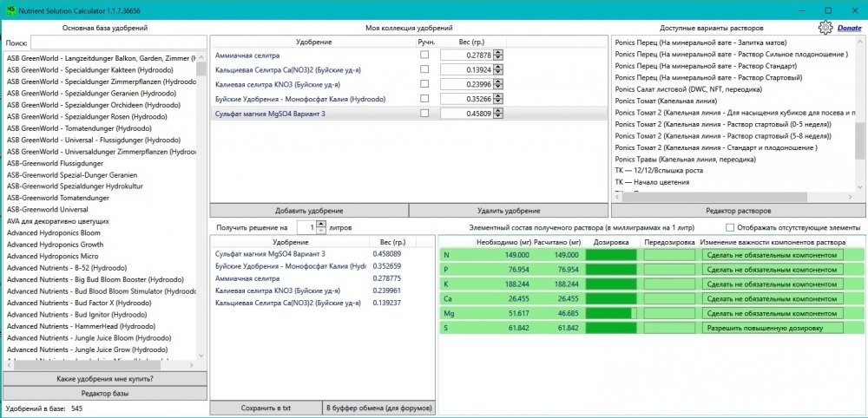Click 'Разрешить повышенную дозировку' for S

pyautogui.click(x=773, y=328)
